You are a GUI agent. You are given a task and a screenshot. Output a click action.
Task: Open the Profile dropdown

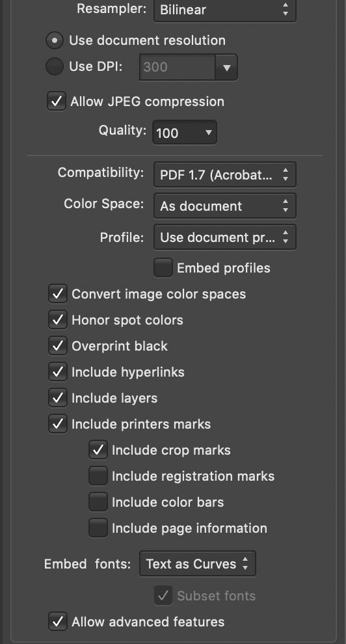(224, 237)
